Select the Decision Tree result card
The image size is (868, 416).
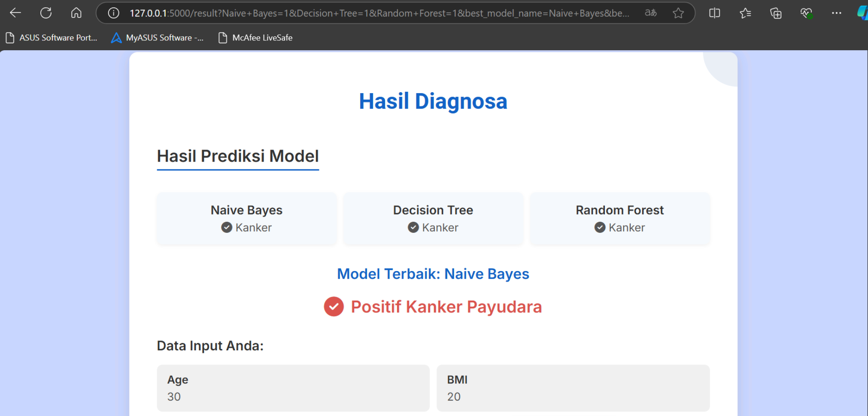pyautogui.click(x=433, y=219)
